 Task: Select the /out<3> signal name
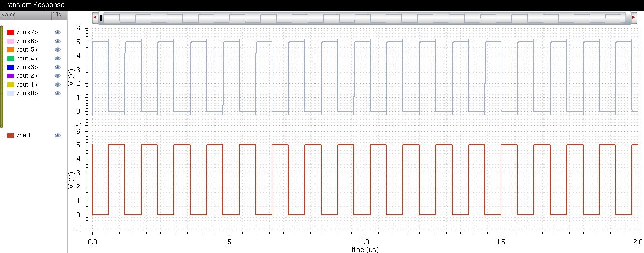[x=27, y=67]
